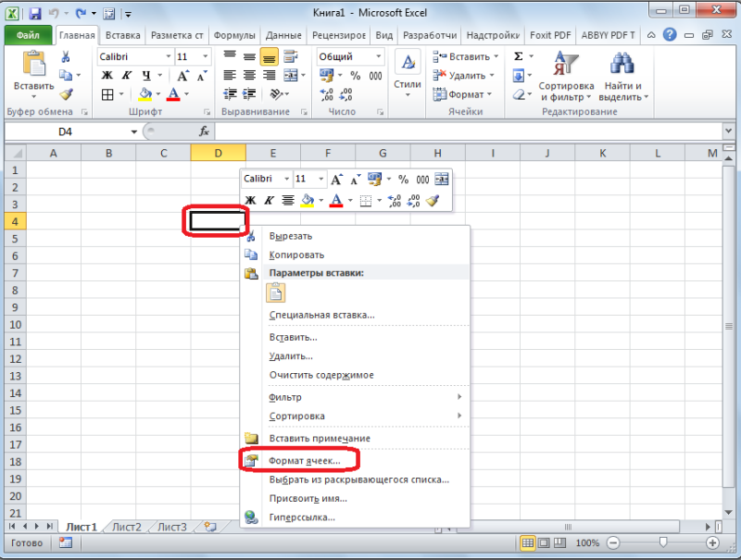Toggle bold Ж in the ribbon font group
Screen dimensions: 741x560
pos(107,76)
